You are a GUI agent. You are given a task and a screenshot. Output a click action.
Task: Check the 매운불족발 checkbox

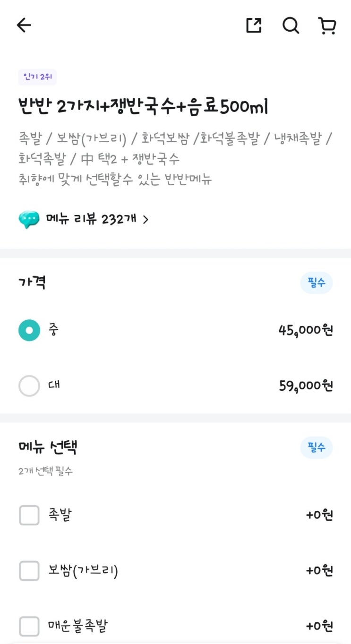pos(29,627)
